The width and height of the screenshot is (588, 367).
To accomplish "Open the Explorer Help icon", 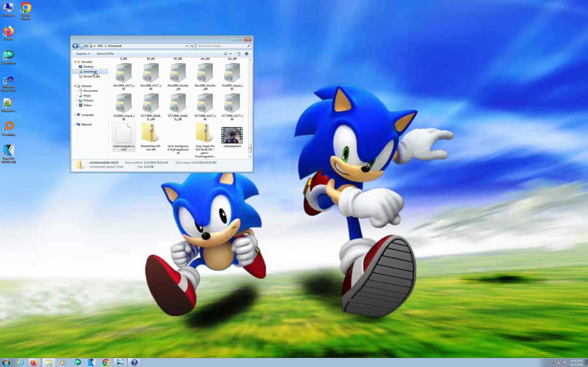I will (246, 54).
